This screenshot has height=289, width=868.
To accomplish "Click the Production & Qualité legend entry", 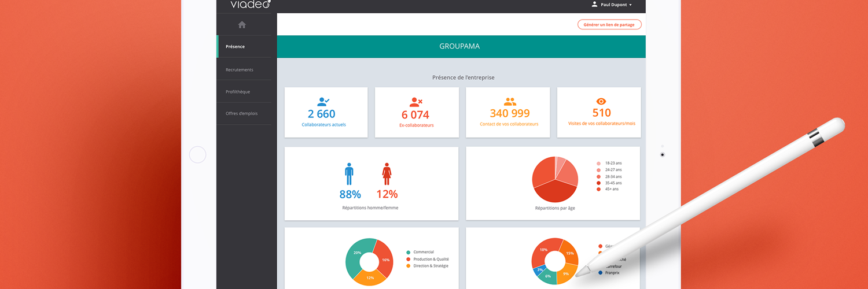I will [x=428, y=259].
